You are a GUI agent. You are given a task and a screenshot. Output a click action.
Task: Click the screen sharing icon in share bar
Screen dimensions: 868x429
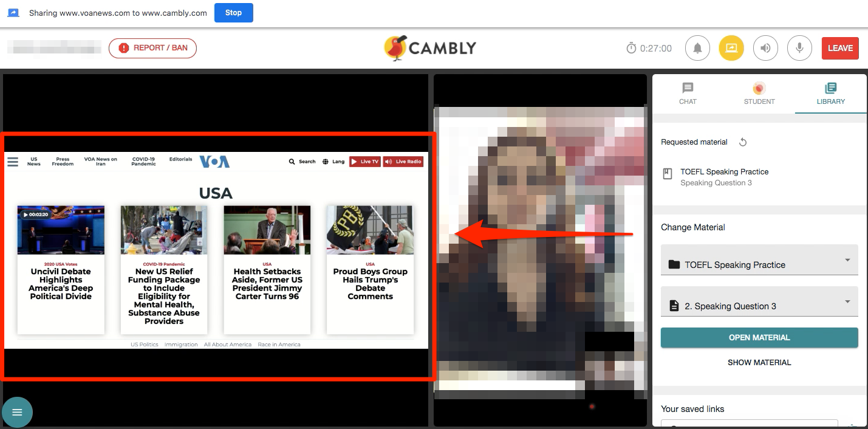(x=13, y=13)
